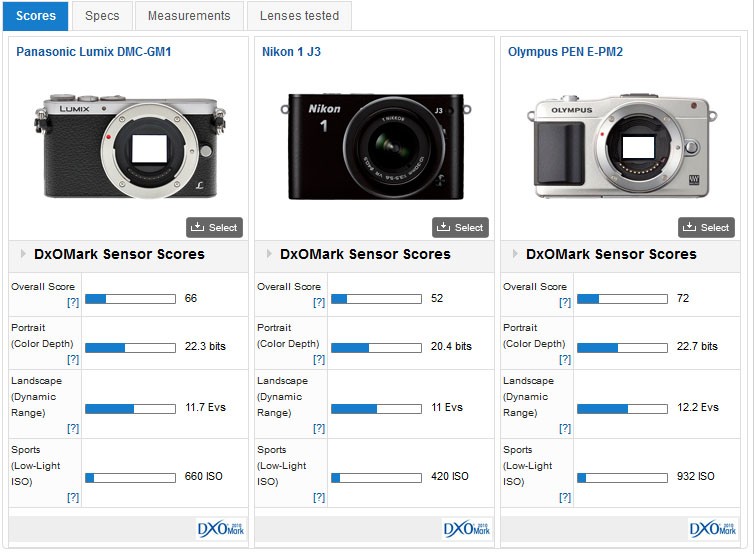Click Panasonic dynamic range bar 11.7 Evs
The height and width of the screenshot is (554, 754).
(130, 409)
